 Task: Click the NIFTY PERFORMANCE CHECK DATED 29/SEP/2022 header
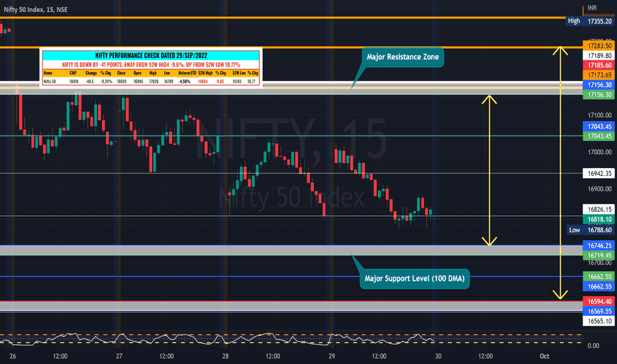[x=151, y=56]
